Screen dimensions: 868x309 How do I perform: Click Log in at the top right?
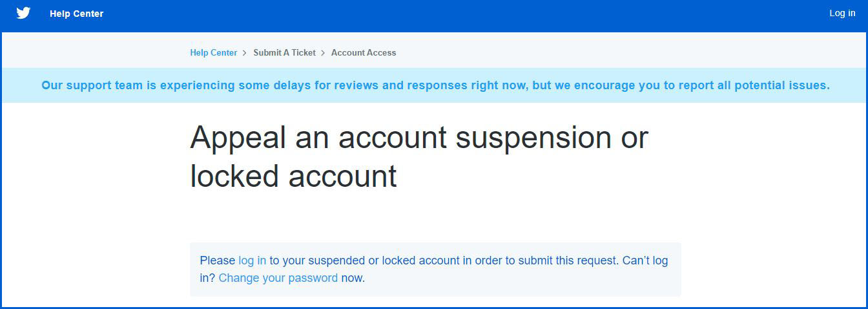pos(842,13)
